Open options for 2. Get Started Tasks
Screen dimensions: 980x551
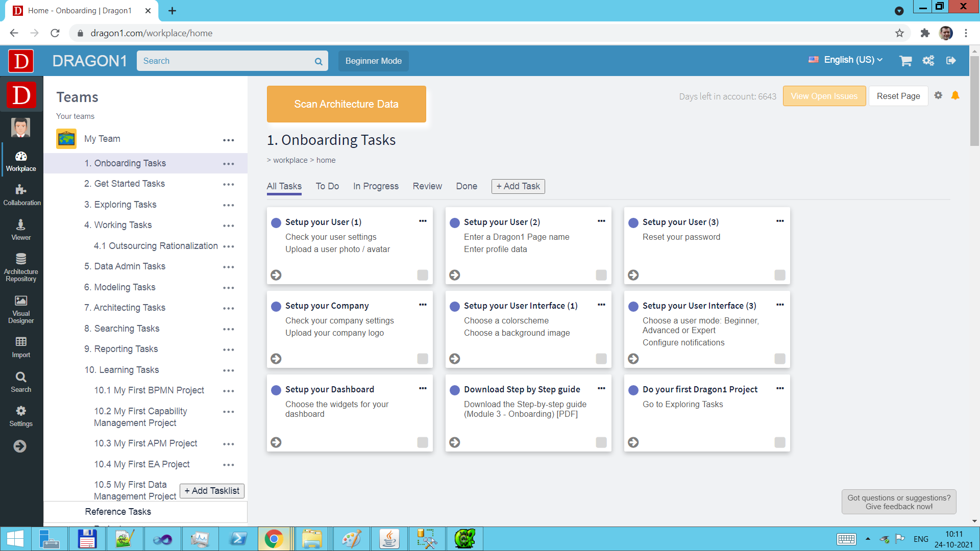(229, 185)
